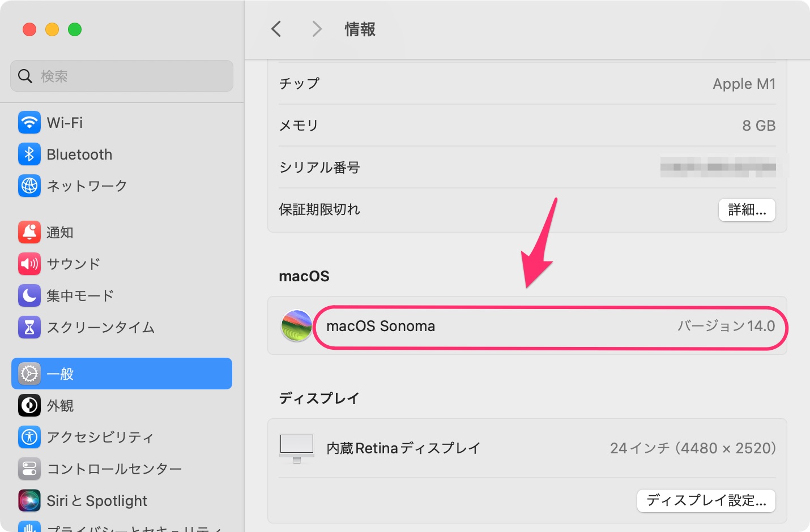
Task: Select the Bluetooth icon in sidebar
Action: coord(29,154)
